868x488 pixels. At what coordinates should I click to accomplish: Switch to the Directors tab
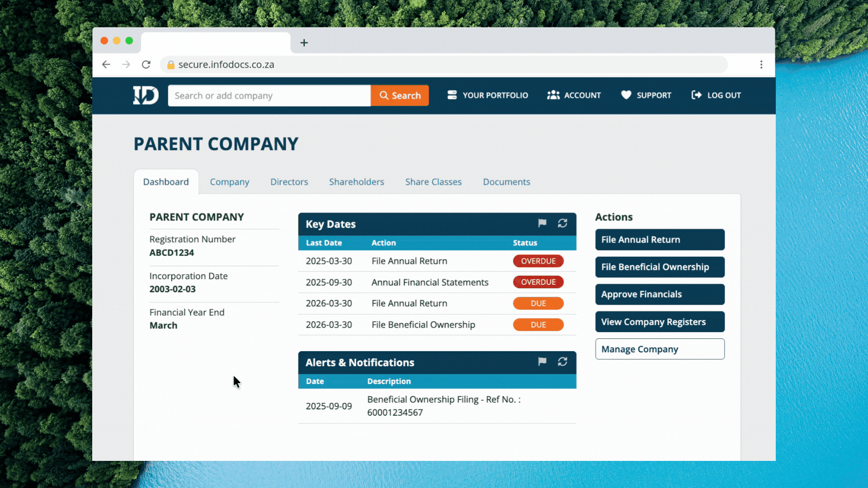click(x=289, y=182)
